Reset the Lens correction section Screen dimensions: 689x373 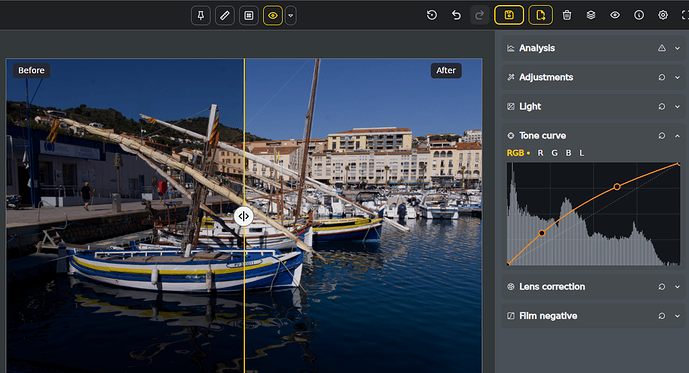point(662,287)
